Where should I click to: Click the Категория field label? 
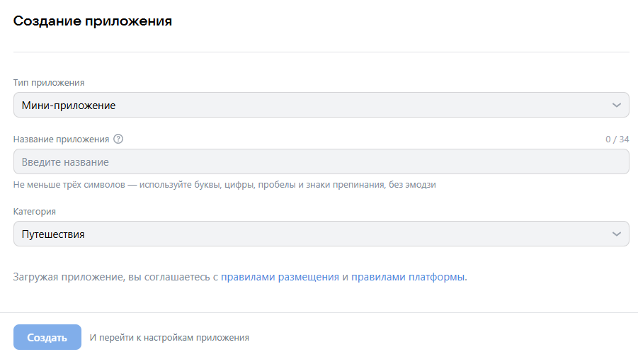pos(35,211)
